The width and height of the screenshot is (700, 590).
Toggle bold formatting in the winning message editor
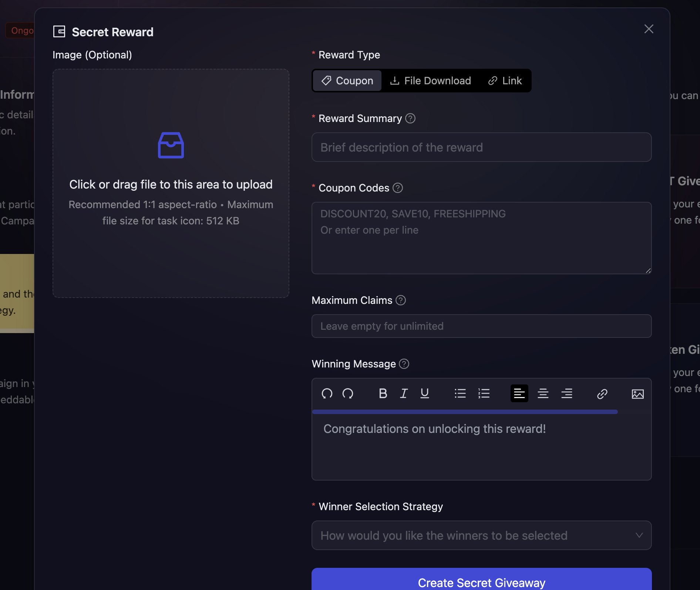click(x=383, y=393)
